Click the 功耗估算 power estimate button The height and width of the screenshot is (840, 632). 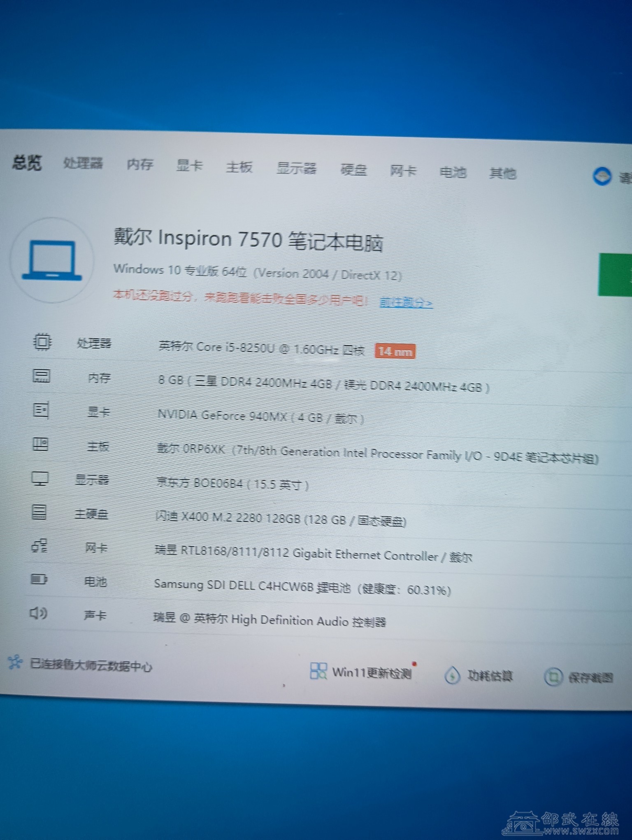[479, 676]
